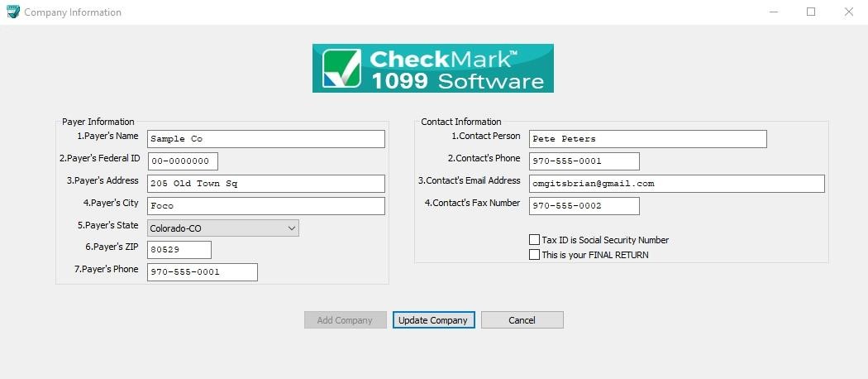This screenshot has height=379, width=868.
Task: Open the Payer's State dropdown
Action: pyautogui.click(x=222, y=228)
